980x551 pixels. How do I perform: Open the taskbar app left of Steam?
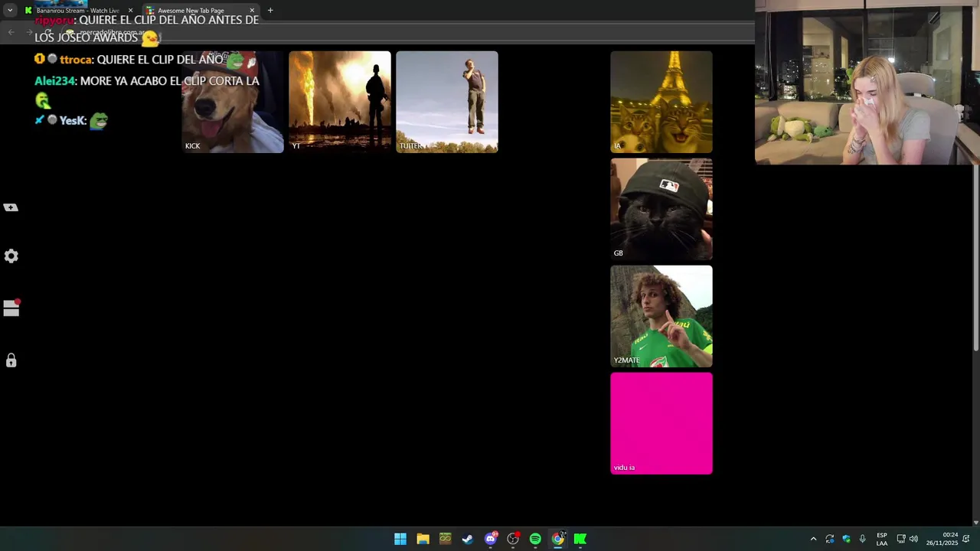pos(446,539)
